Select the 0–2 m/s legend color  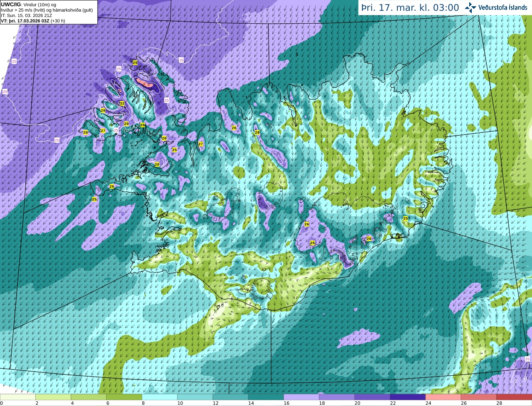click(x=18, y=397)
